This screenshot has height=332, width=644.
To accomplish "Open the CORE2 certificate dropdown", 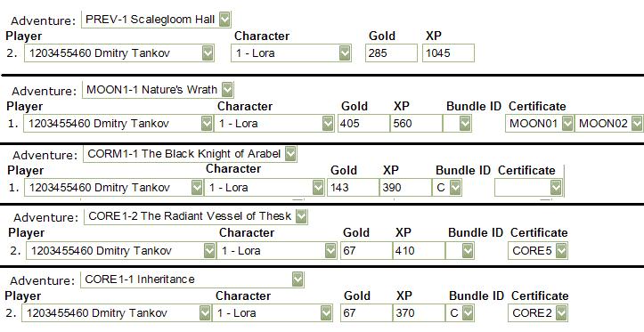I will pos(538,313).
